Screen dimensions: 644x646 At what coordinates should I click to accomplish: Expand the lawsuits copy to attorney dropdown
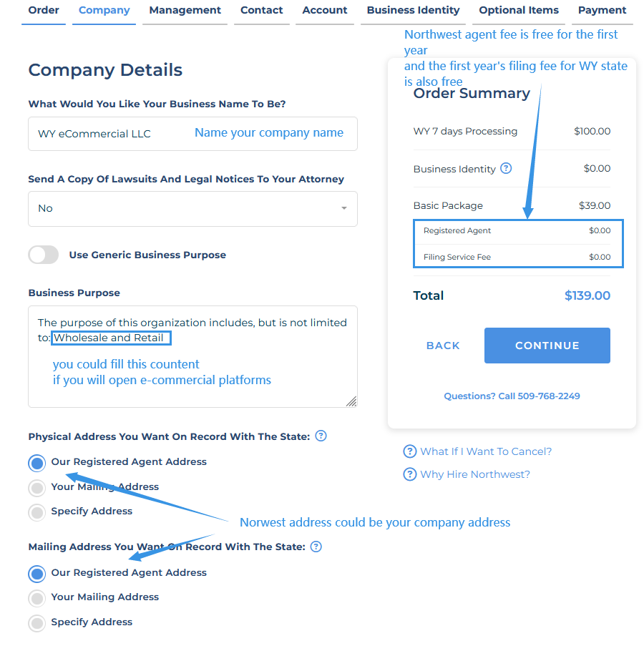192,208
